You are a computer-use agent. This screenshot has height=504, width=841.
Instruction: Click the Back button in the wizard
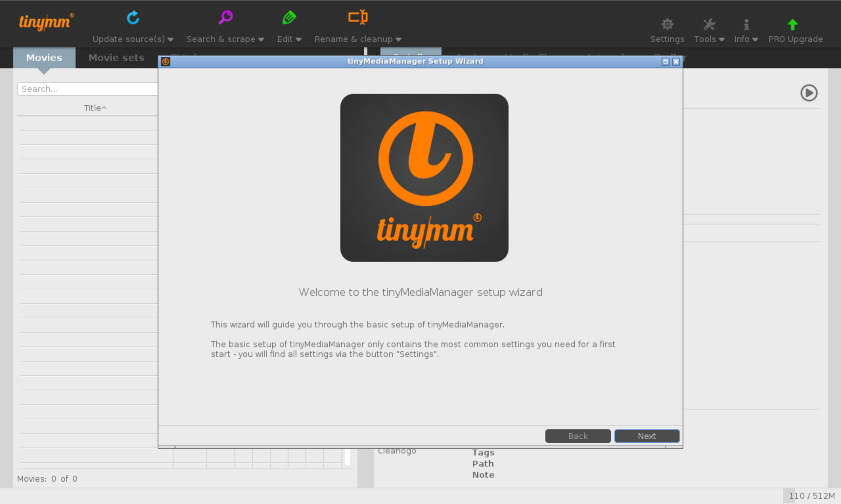coord(578,436)
